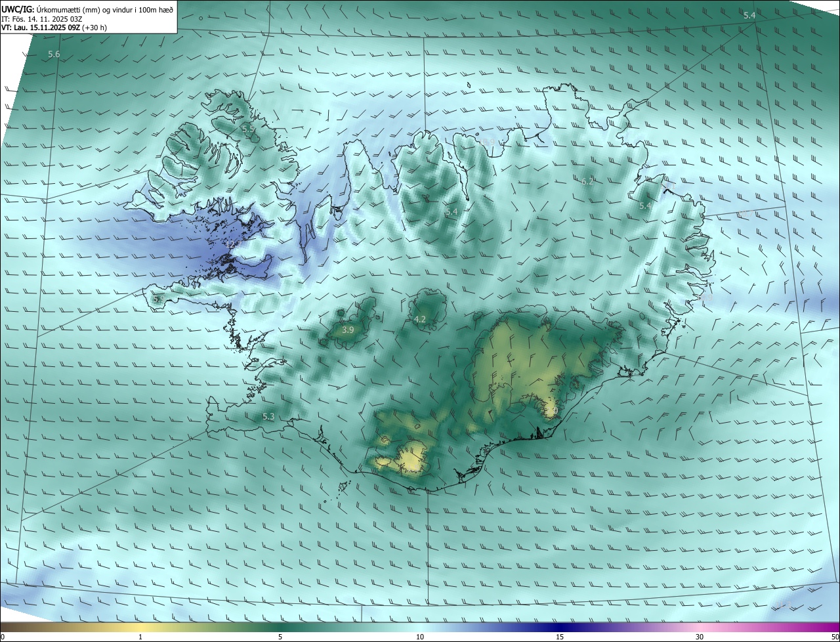Click the 'UWC/IG:' title heading

[x=18, y=10]
